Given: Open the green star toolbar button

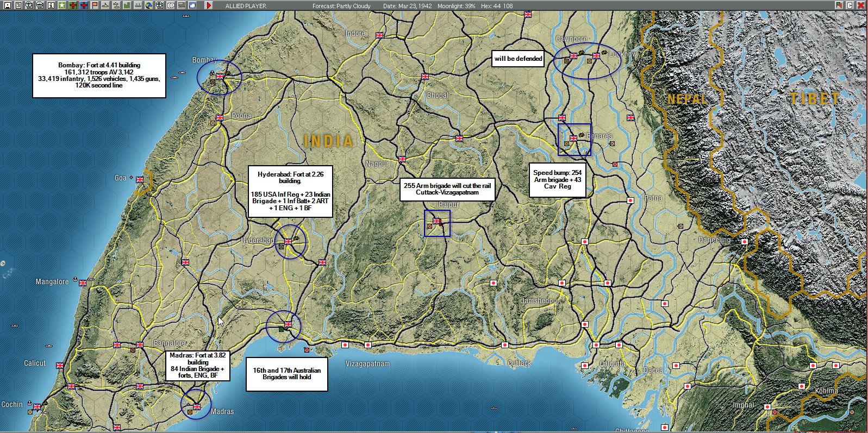Looking at the screenshot, I should pos(61,5).
